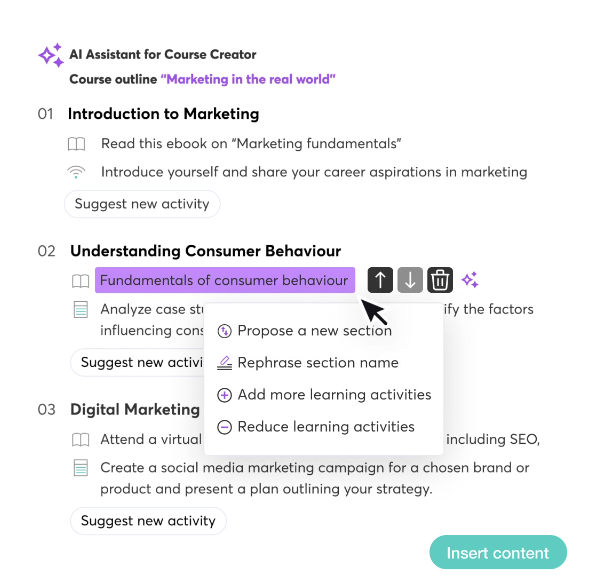Click the wifi-style icon beside Introduce yourself
The image size is (607, 586).
tap(76, 172)
